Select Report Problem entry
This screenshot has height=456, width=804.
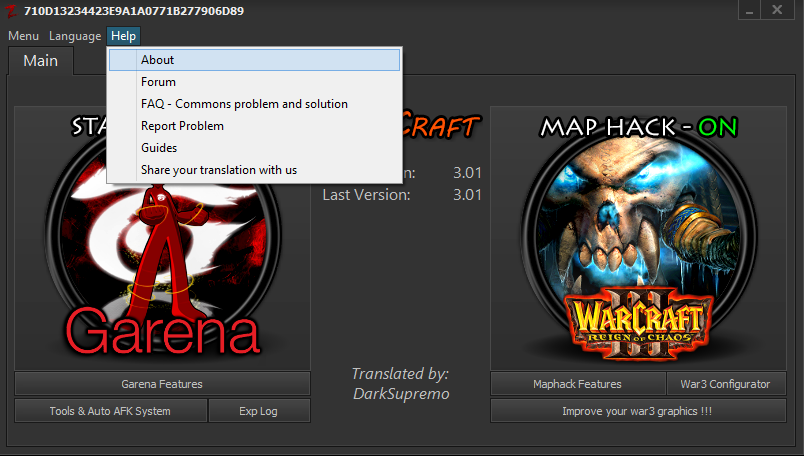click(x=254, y=126)
